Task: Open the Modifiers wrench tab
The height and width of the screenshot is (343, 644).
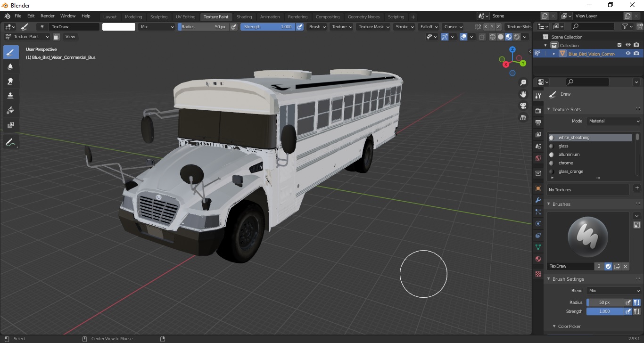Action: 538,200
